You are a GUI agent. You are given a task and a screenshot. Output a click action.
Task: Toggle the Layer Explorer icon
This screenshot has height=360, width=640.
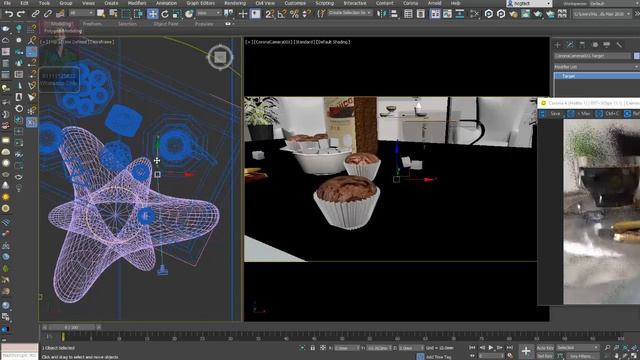[x=421, y=14]
